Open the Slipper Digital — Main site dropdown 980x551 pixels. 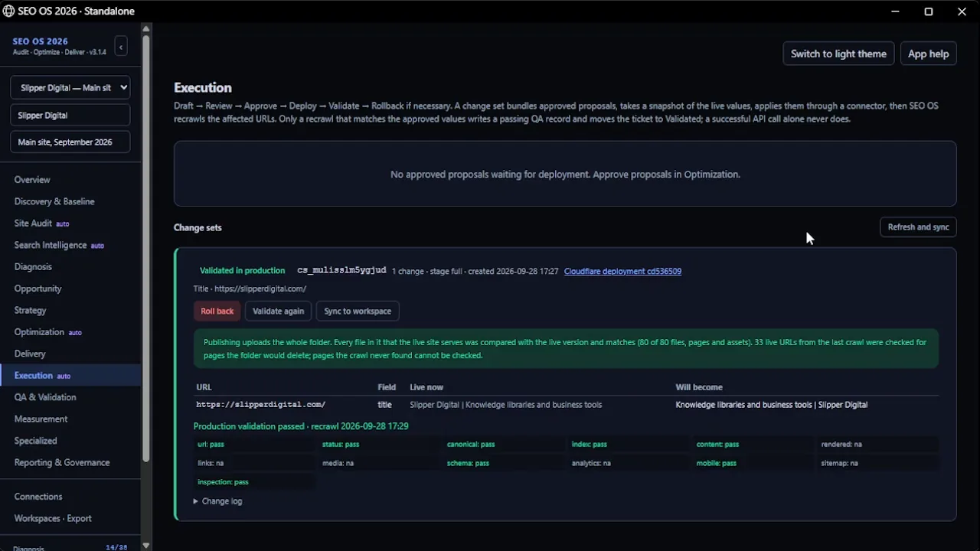click(70, 88)
